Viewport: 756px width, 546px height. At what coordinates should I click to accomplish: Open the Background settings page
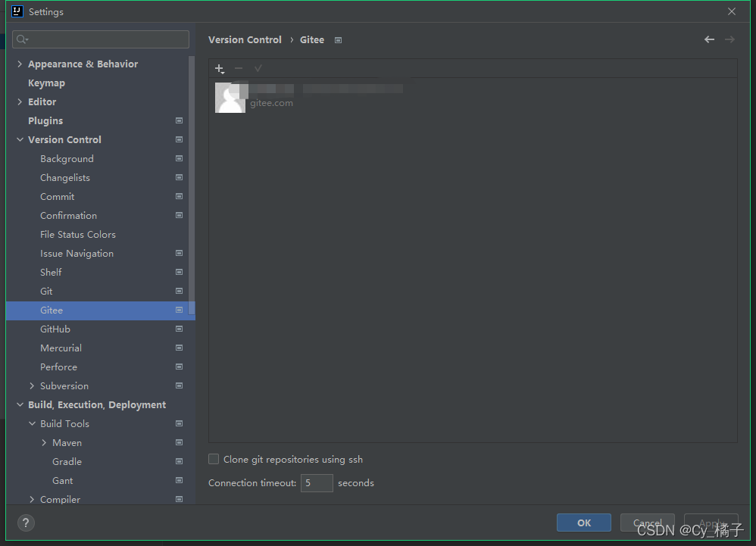tap(67, 158)
